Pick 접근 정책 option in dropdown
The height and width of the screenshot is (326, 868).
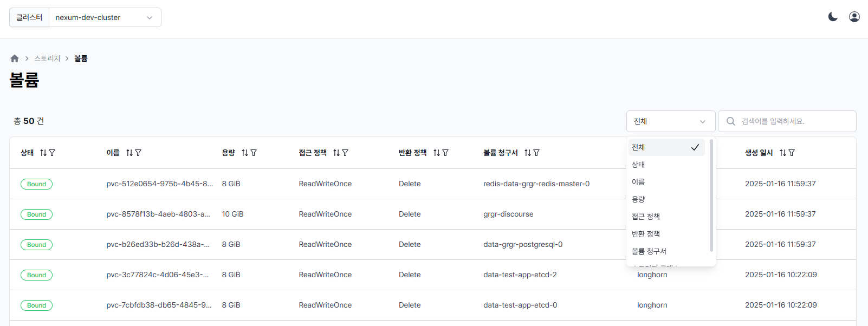coord(646,217)
